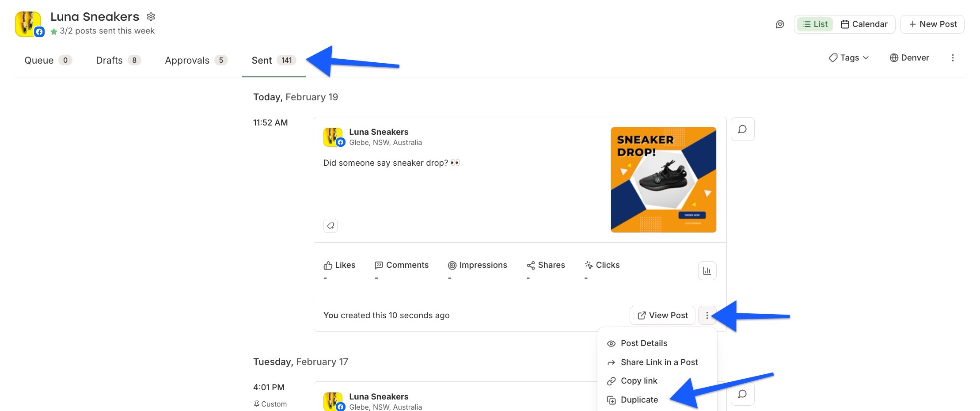This screenshot has height=411, width=980.
Task: Click 'You created this 10 seconds ago' text
Action: tap(386, 316)
